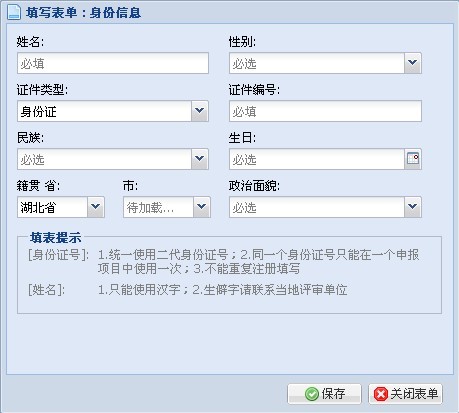The height and width of the screenshot is (413, 459).
Task: Click the 关闭表单 button
Action: click(x=405, y=394)
